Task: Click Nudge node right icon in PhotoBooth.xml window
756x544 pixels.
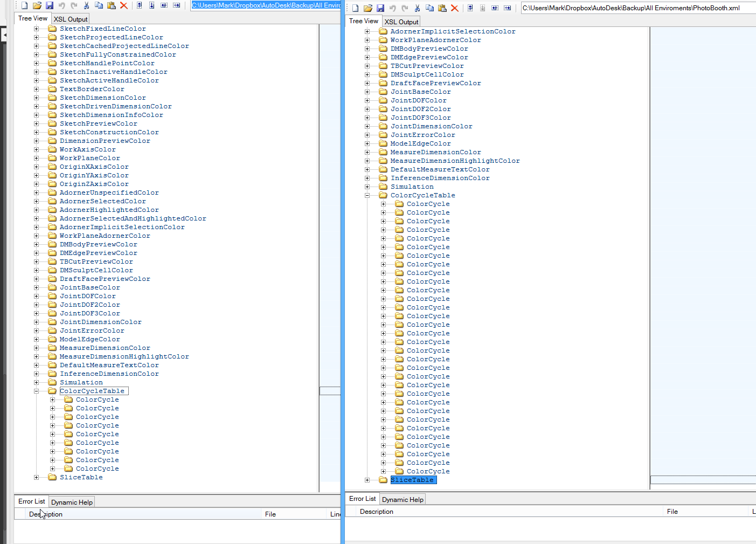Action: (507, 8)
